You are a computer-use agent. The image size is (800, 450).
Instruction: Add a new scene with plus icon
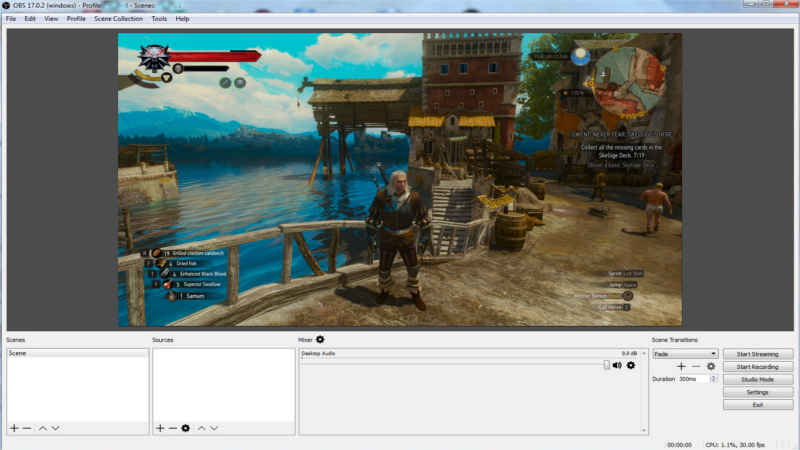click(14, 428)
